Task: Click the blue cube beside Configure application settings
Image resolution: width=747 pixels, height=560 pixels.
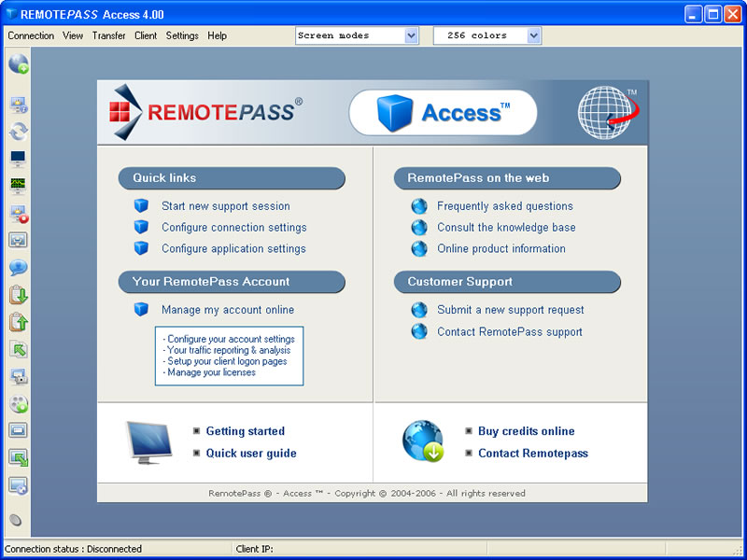Action: coord(141,248)
